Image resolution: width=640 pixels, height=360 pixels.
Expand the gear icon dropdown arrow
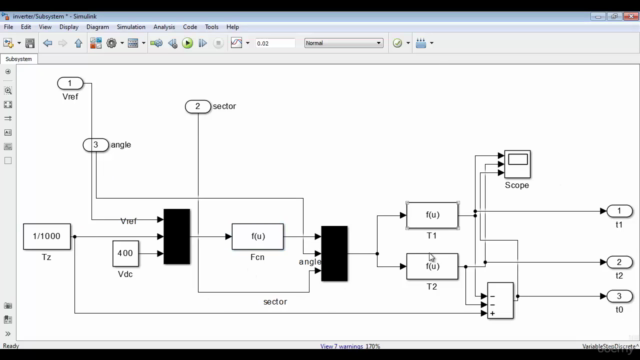tap(122, 43)
